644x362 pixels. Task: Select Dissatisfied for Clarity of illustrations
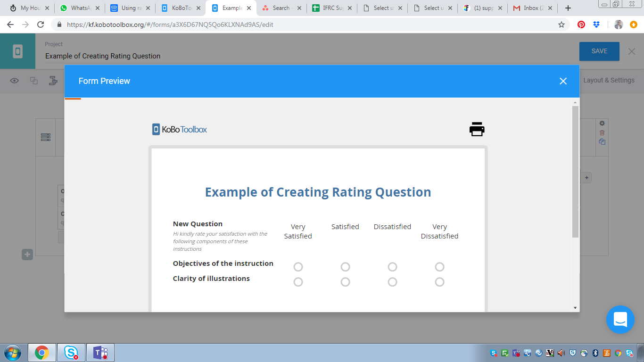(392, 282)
